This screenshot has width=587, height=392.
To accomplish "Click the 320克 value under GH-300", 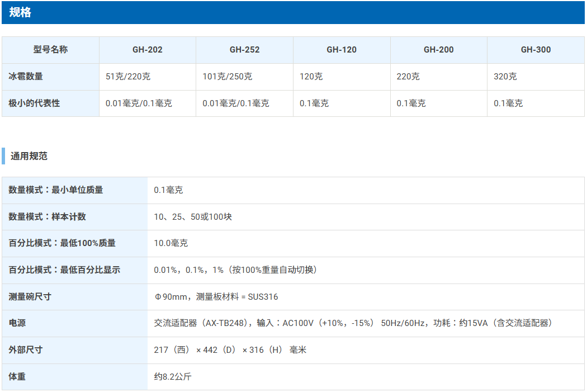I will [505, 77].
